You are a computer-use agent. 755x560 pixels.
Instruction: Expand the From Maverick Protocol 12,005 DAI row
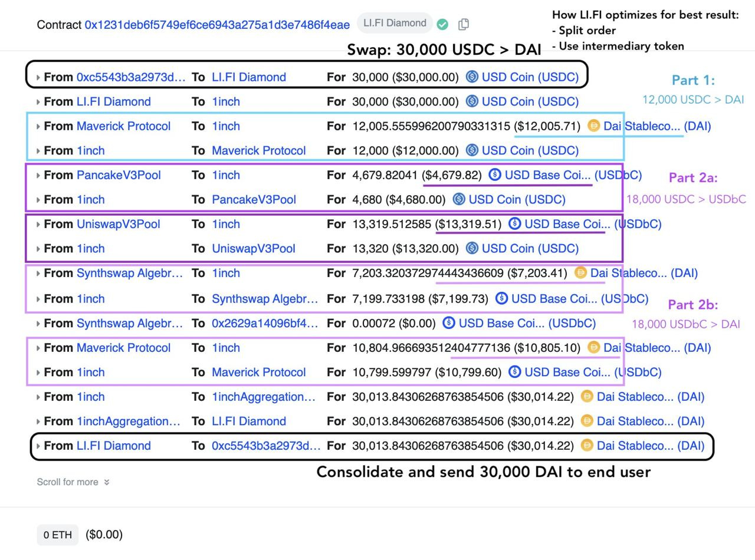tap(38, 126)
